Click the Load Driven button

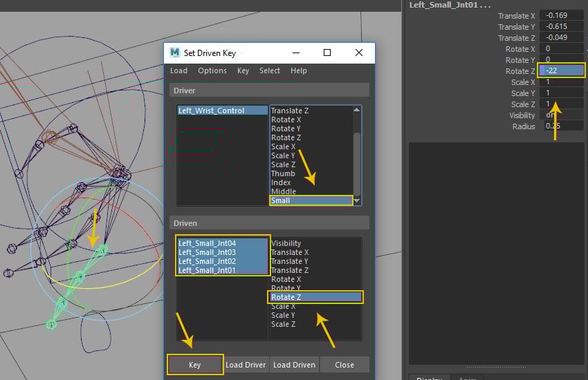tap(294, 365)
